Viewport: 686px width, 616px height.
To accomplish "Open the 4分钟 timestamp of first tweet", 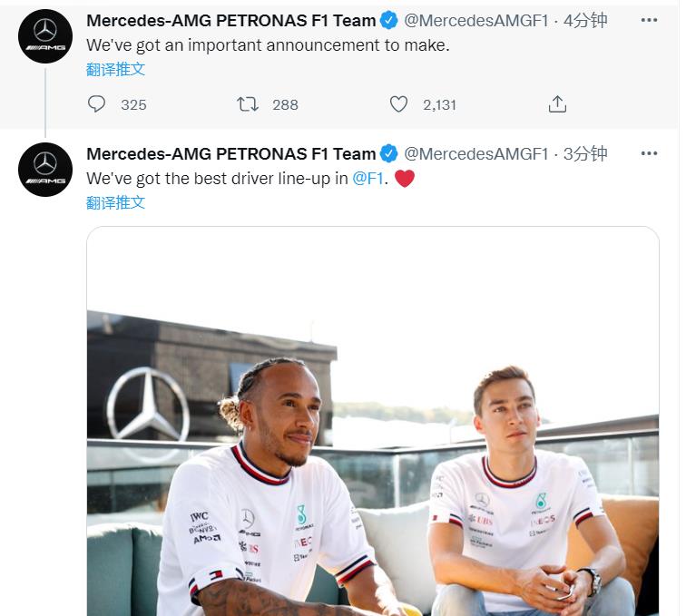I will (585, 21).
